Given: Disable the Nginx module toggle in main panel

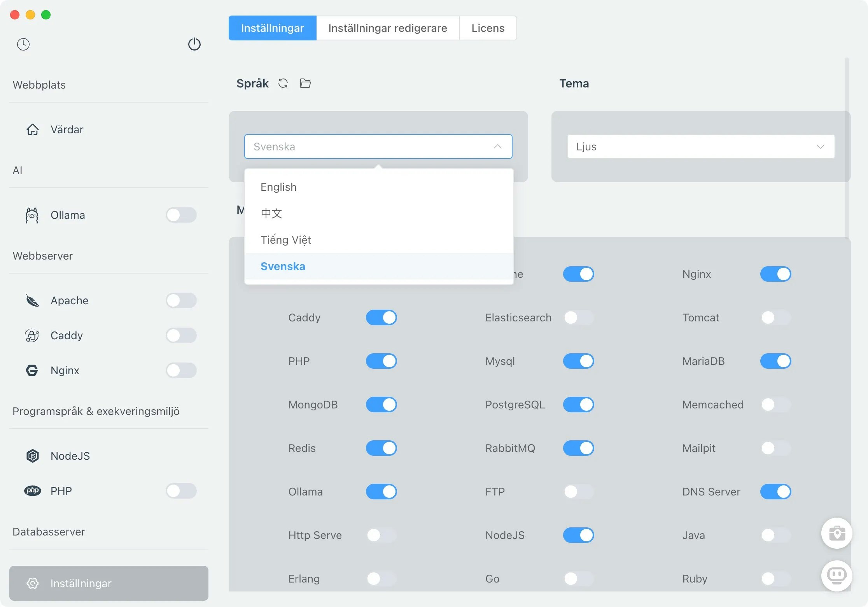Looking at the screenshot, I should point(776,274).
